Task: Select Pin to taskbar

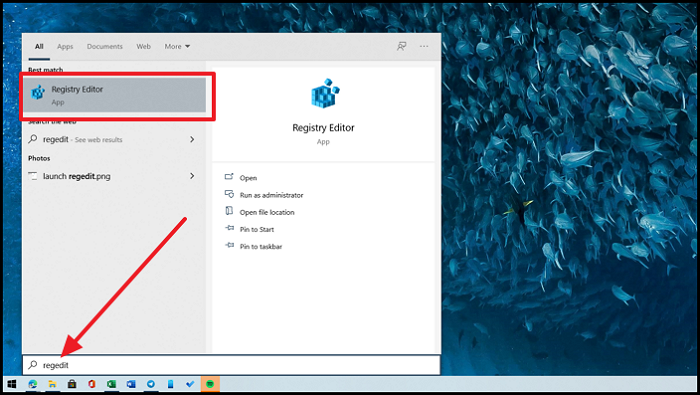Action: click(261, 246)
